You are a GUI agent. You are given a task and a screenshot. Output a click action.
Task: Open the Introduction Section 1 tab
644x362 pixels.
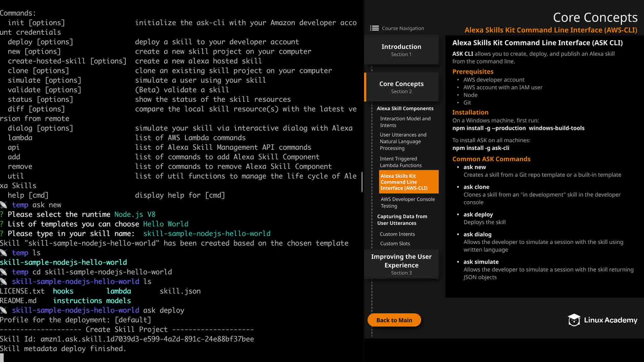(401, 50)
